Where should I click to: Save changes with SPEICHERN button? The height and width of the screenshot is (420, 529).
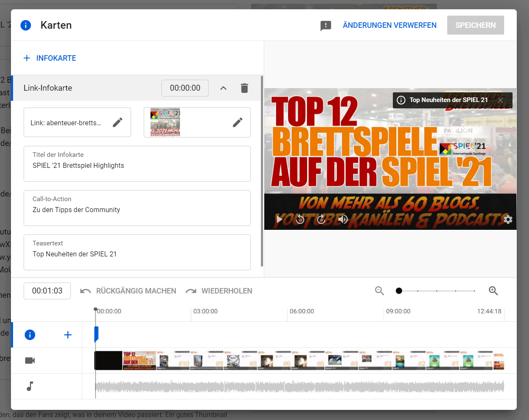click(x=475, y=25)
